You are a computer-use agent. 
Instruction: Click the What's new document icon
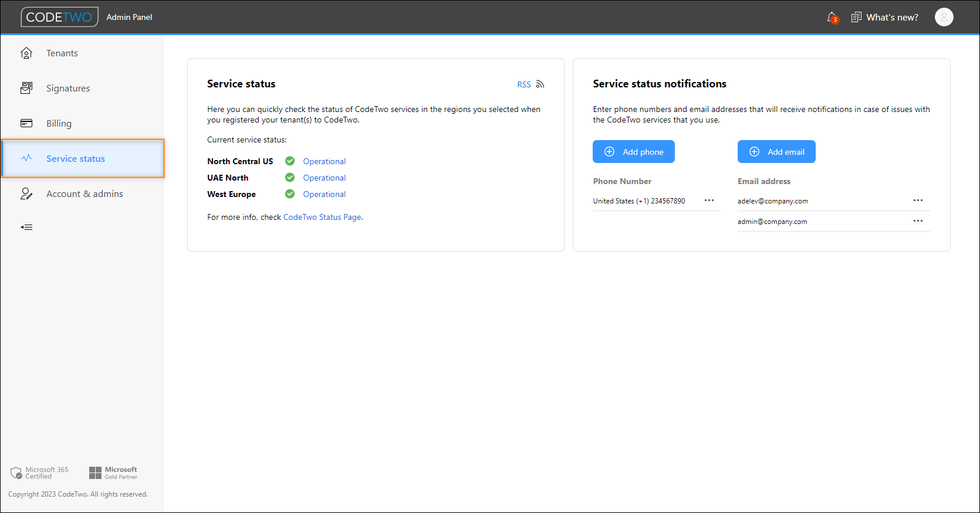856,18
